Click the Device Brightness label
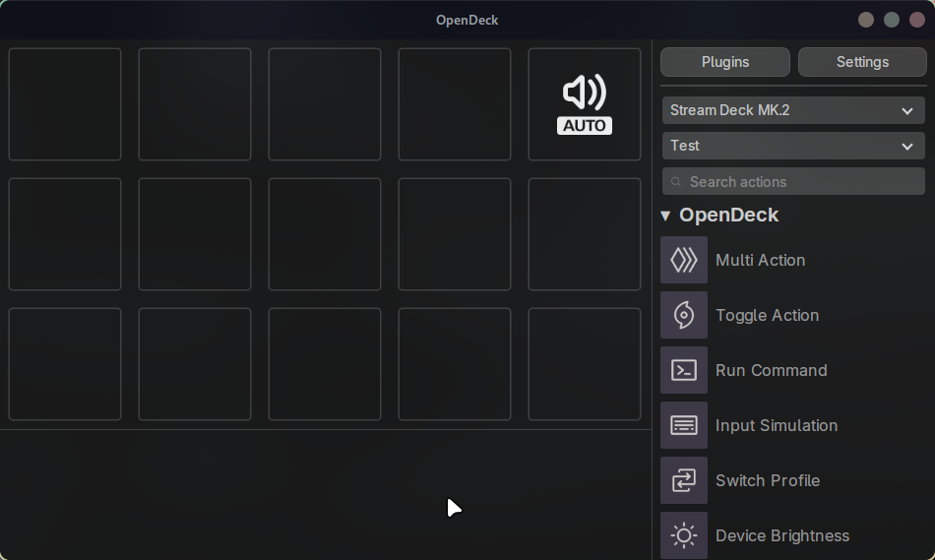The image size is (935, 560). point(782,536)
